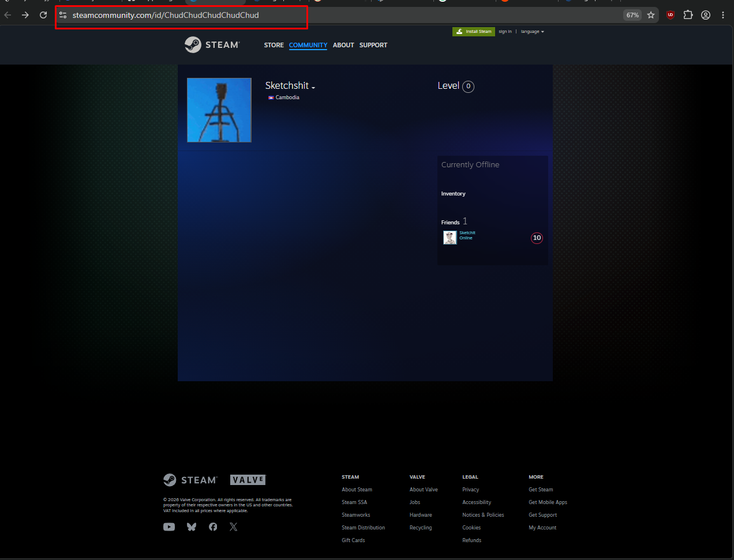Image resolution: width=734 pixels, height=560 pixels.
Task: Open Get Steam footer link
Action: [541, 490]
